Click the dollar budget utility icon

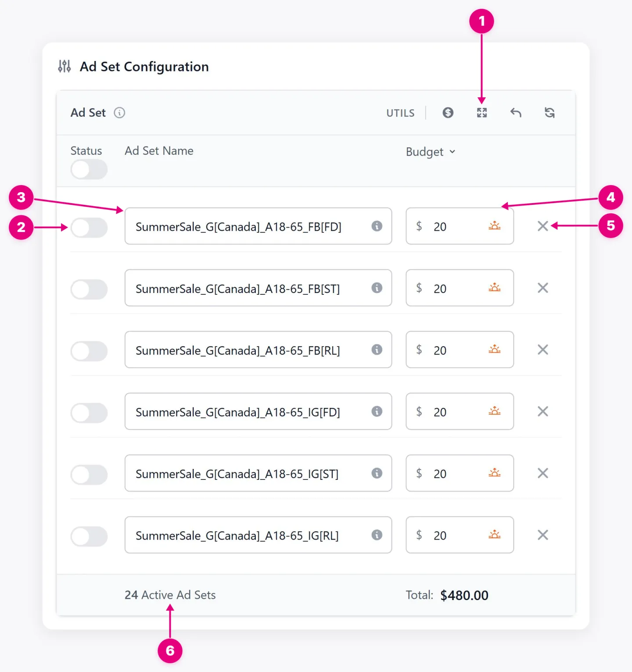pyautogui.click(x=448, y=113)
